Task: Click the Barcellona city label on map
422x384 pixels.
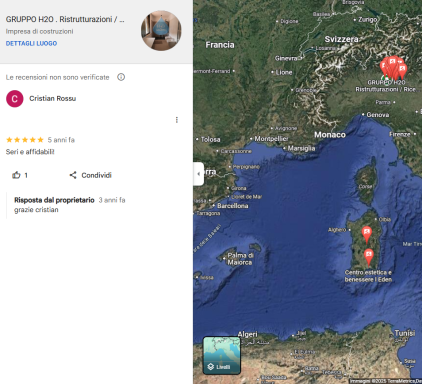Action: click(233, 206)
